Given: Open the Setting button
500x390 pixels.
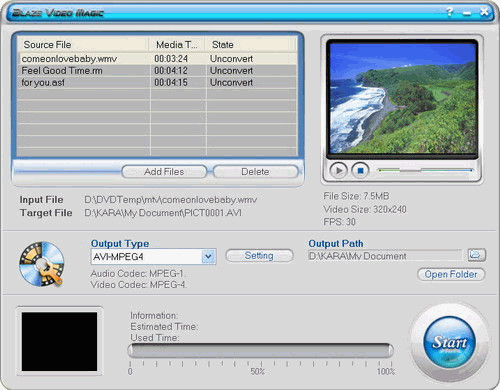Looking at the screenshot, I should click(x=259, y=256).
